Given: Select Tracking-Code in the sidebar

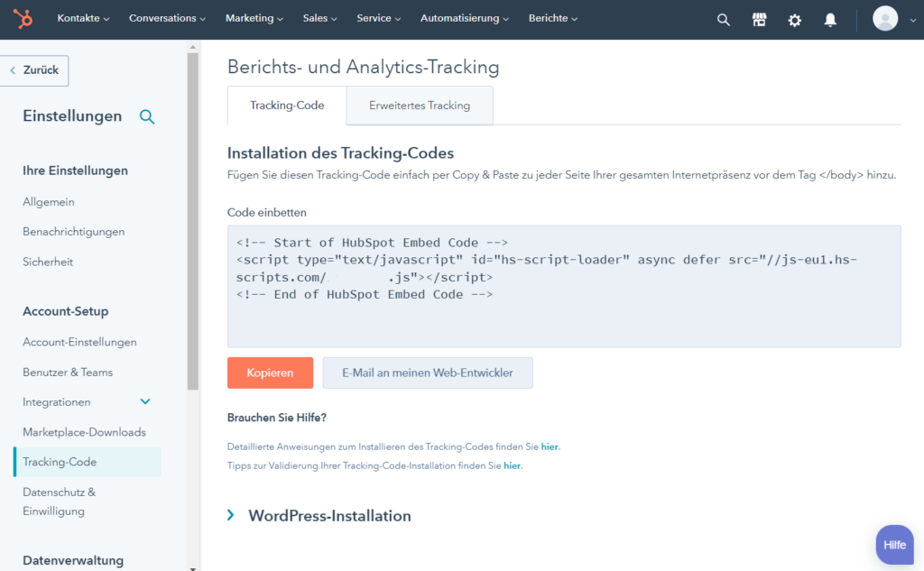Looking at the screenshot, I should [x=88, y=462].
